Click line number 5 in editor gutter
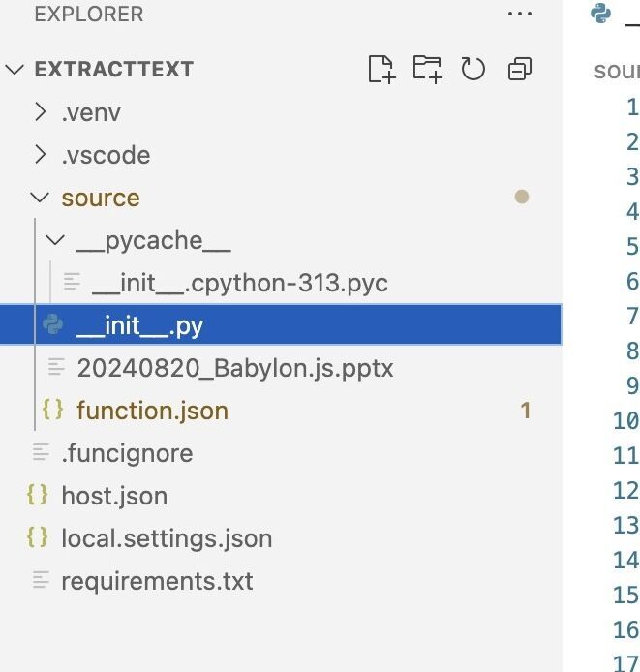 tap(632, 246)
